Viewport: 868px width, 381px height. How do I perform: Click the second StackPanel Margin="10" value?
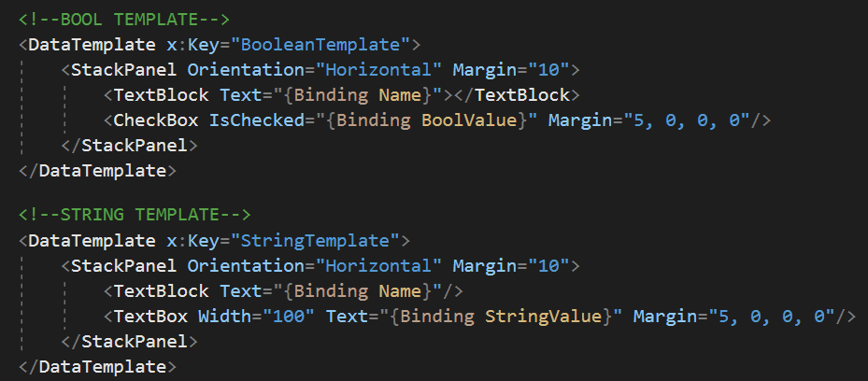tap(548, 266)
